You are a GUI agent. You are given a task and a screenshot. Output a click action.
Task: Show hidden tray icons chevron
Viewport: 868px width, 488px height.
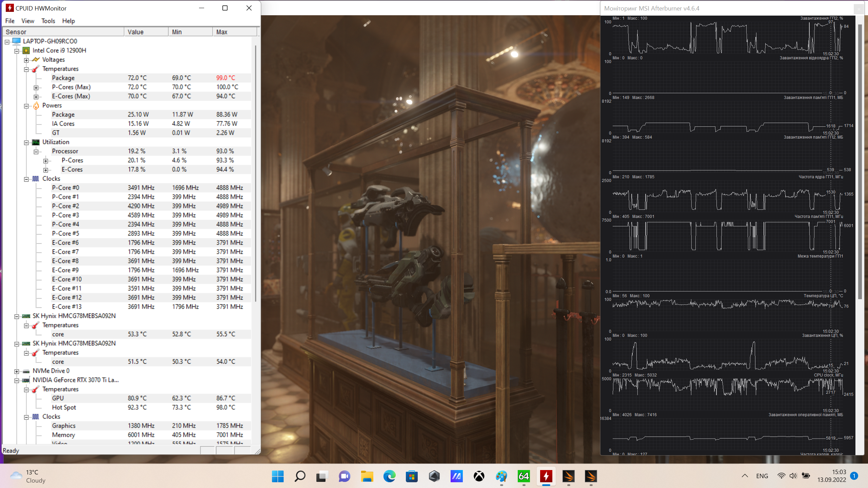[745, 476]
